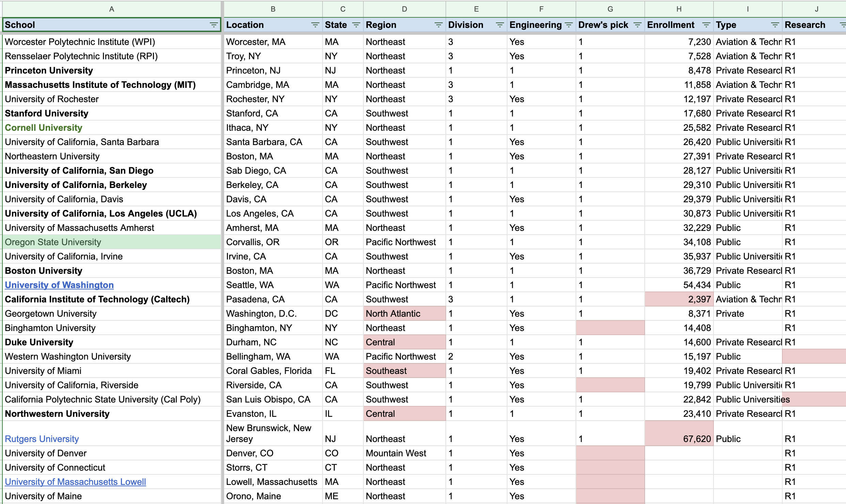Select the Stanford University cell
Viewport: 846px width, 504px height.
point(112,113)
